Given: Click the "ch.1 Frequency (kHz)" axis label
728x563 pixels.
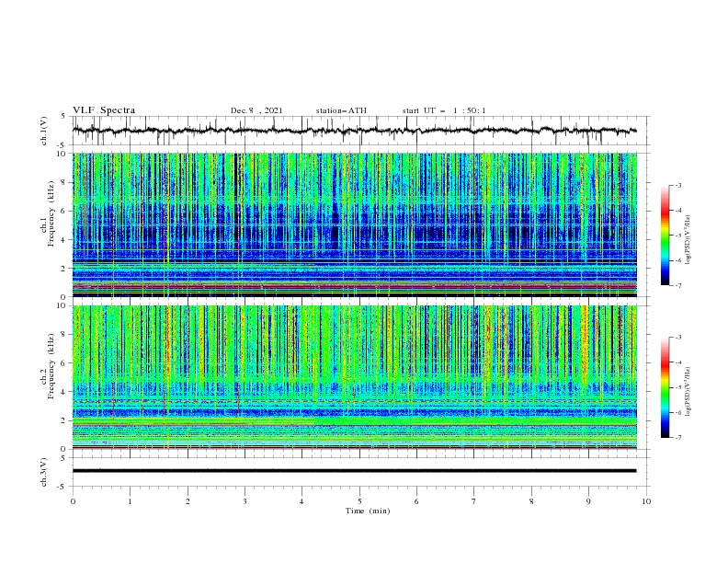Looking at the screenshot, I should [48, 214].
